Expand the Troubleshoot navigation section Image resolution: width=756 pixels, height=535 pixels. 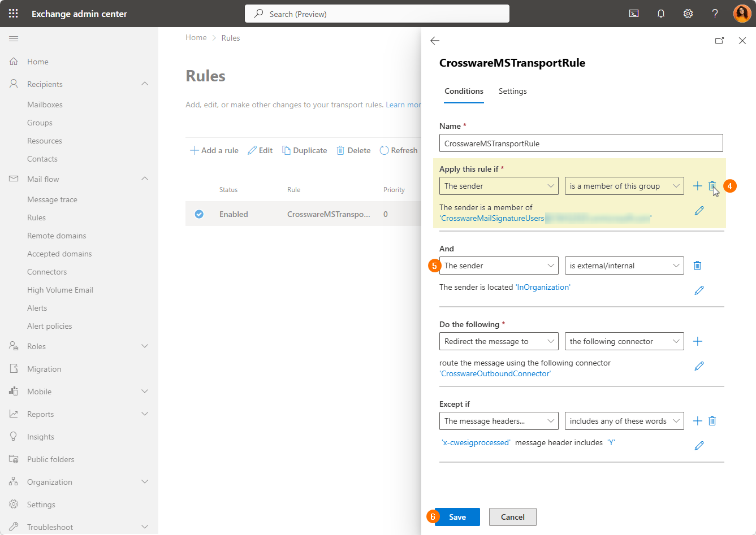tap(145, 527)
